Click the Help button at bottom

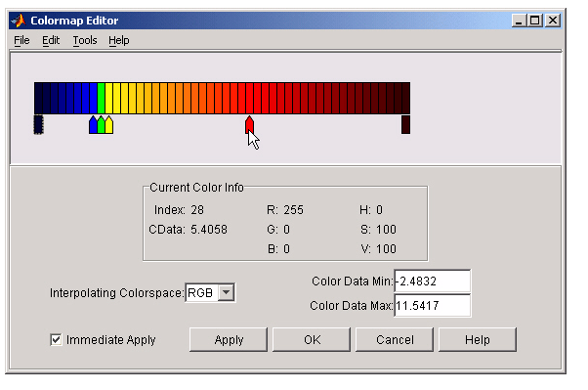point(478,340)
